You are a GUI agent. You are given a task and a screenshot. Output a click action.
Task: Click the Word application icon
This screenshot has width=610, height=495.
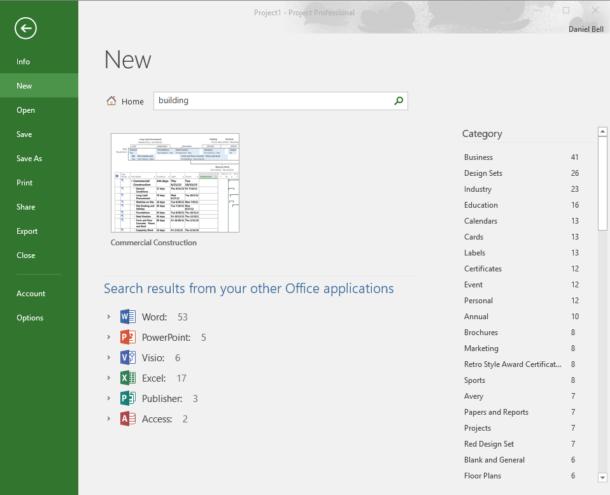coord(128,317)
